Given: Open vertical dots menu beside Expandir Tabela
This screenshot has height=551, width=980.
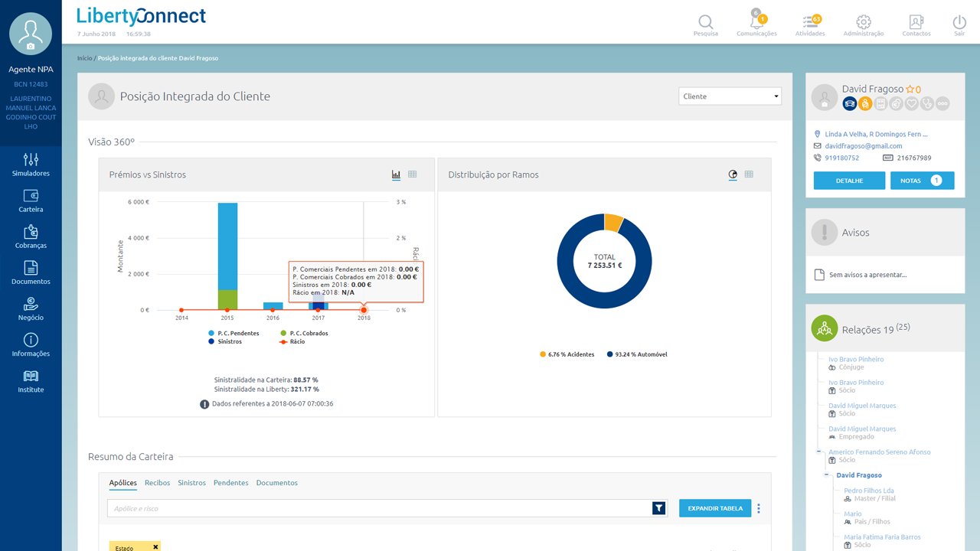Looking at the screenshot, I should coord(759,508).
